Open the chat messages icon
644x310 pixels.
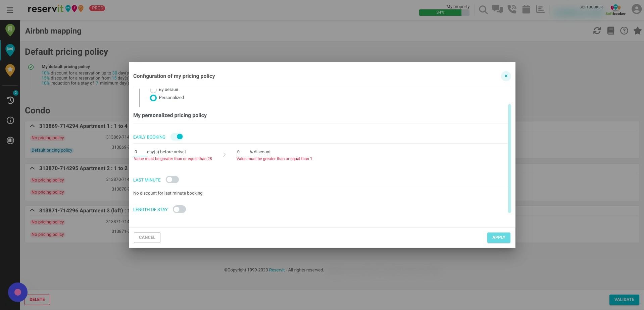[497, 9]
